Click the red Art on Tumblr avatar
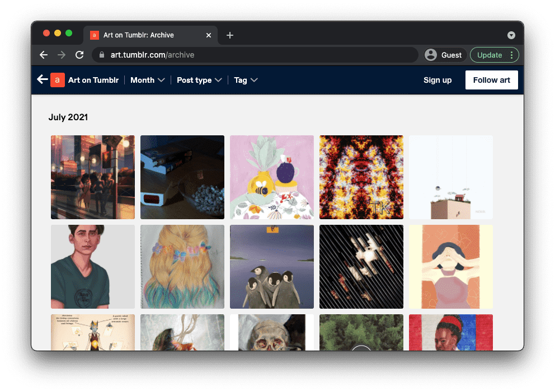This screenshot has height=392, width=555. [x=58, y=80]
